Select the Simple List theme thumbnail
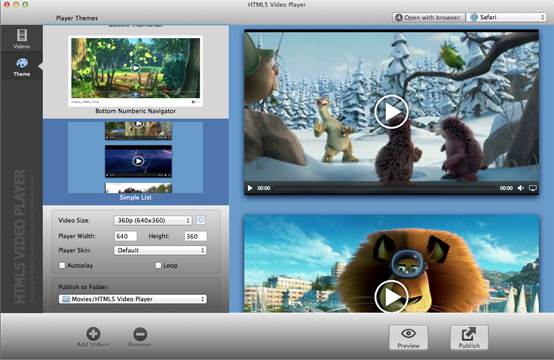The image size is (554, 360). (136, 158)
